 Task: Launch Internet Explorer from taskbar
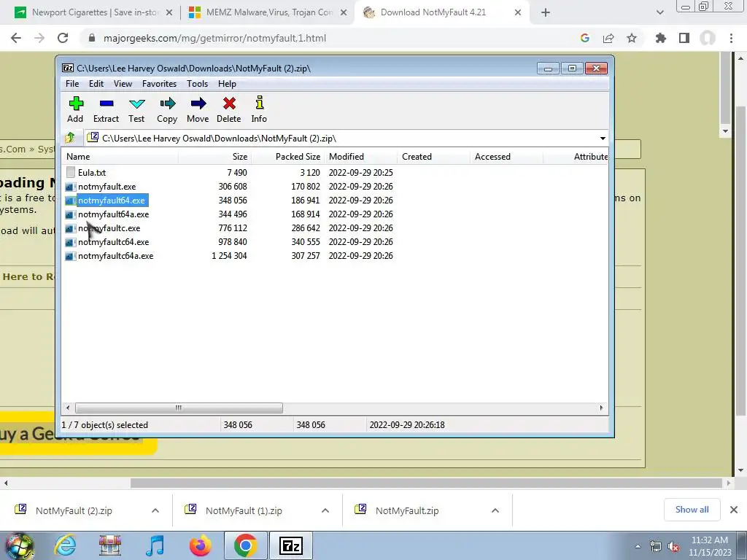[65, 545]
